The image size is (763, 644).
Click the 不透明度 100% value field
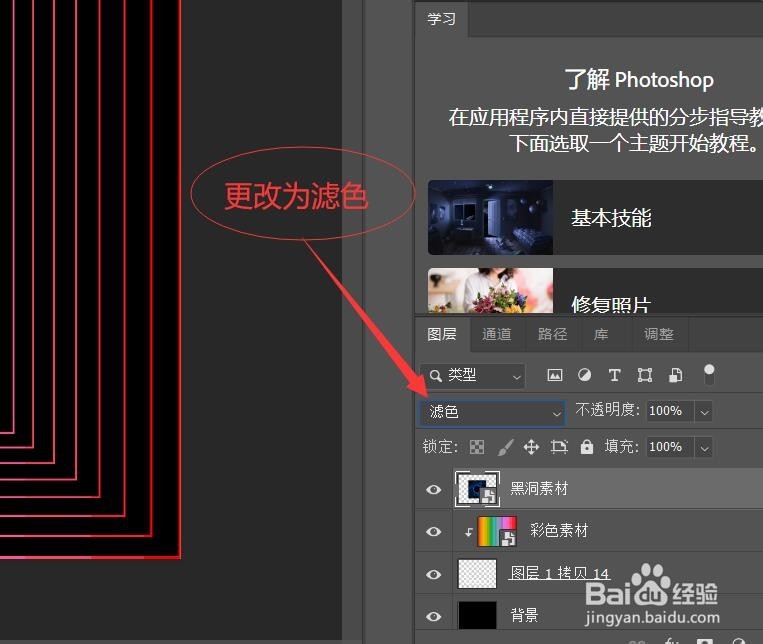click(670, 411)
